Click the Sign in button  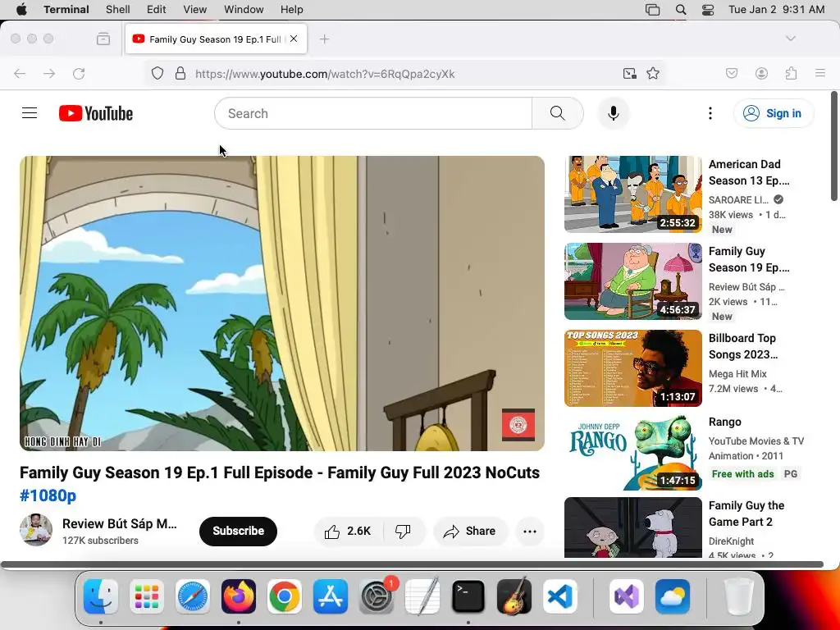(774, 113)
